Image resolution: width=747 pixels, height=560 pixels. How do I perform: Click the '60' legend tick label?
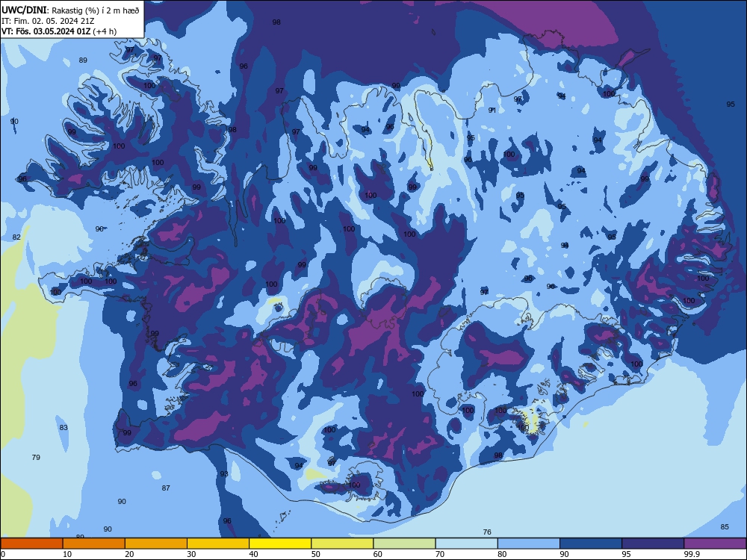[x=378, y=554]
